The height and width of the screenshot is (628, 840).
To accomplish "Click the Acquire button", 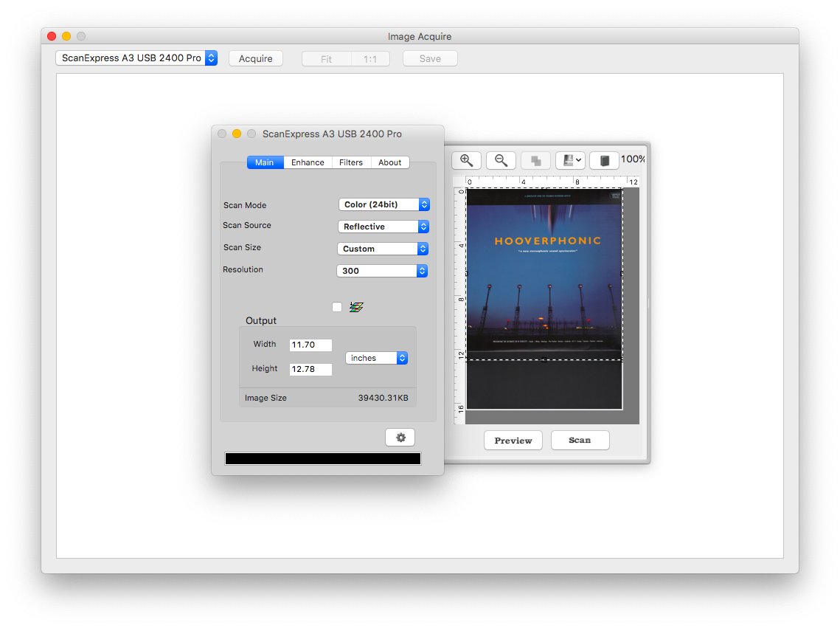I will (x=255, y=58).
